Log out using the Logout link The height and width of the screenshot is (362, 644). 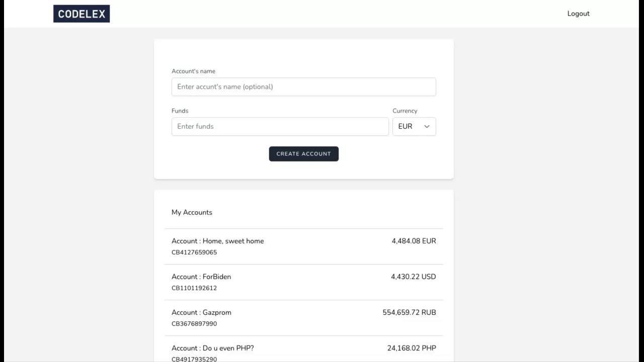[578, 14]
